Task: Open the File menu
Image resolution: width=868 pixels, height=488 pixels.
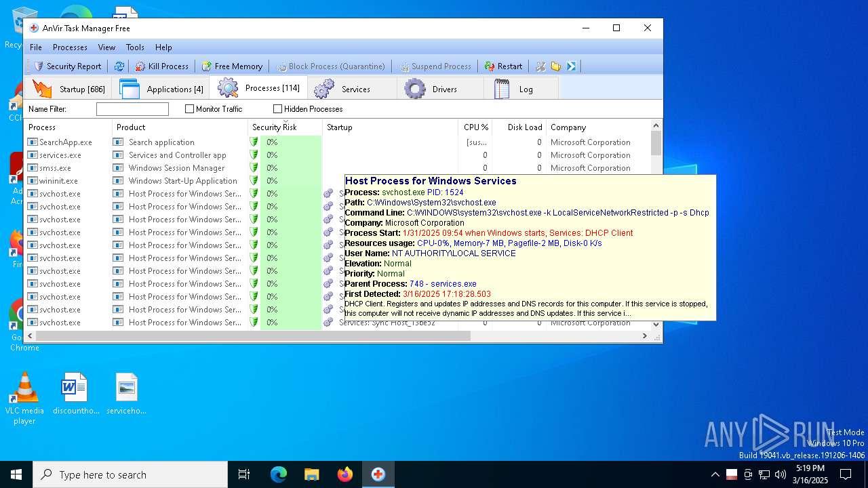Action: point(36,47)
